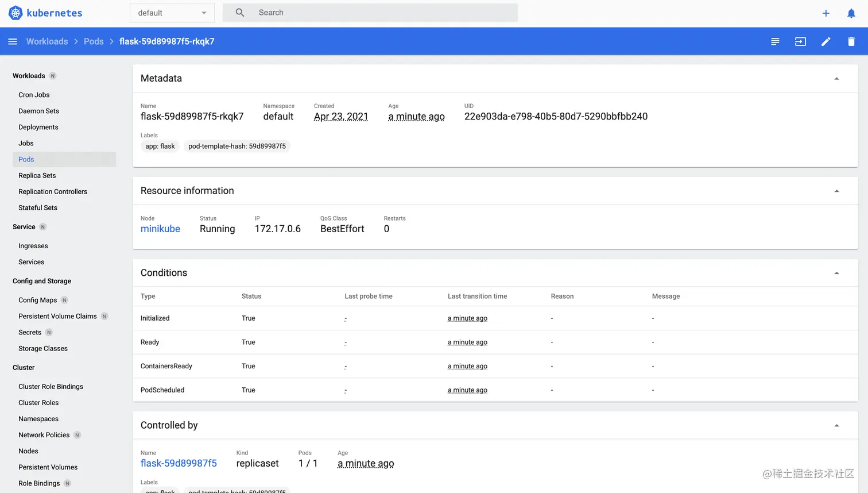Open the Service section heading
This screenshot has height=493, width=868.
(24, 227)
